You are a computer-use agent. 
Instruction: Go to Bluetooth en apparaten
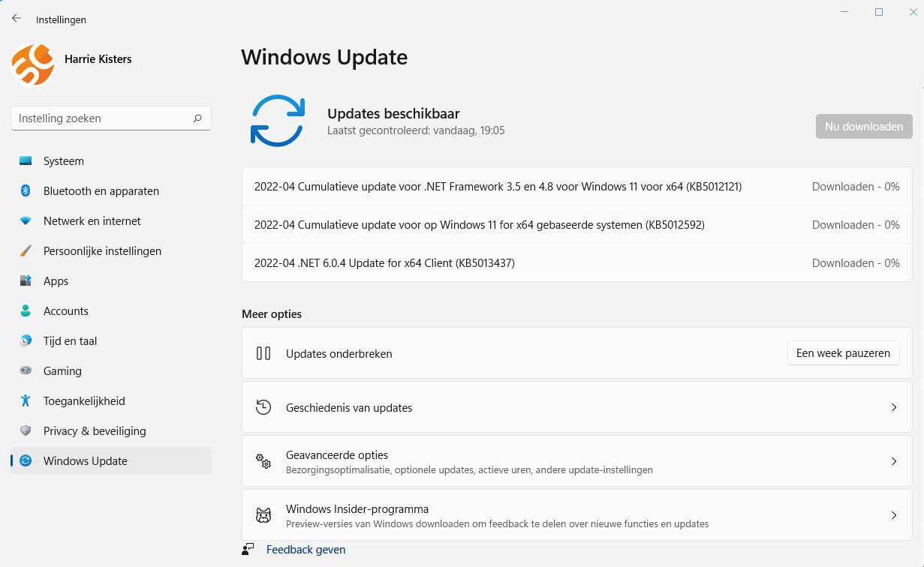pos(111,191)
